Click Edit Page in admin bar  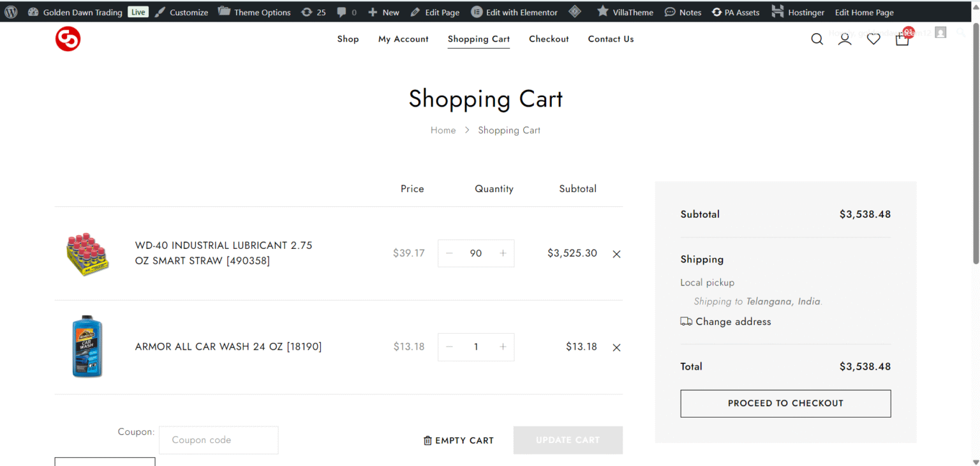click(434, 12)
